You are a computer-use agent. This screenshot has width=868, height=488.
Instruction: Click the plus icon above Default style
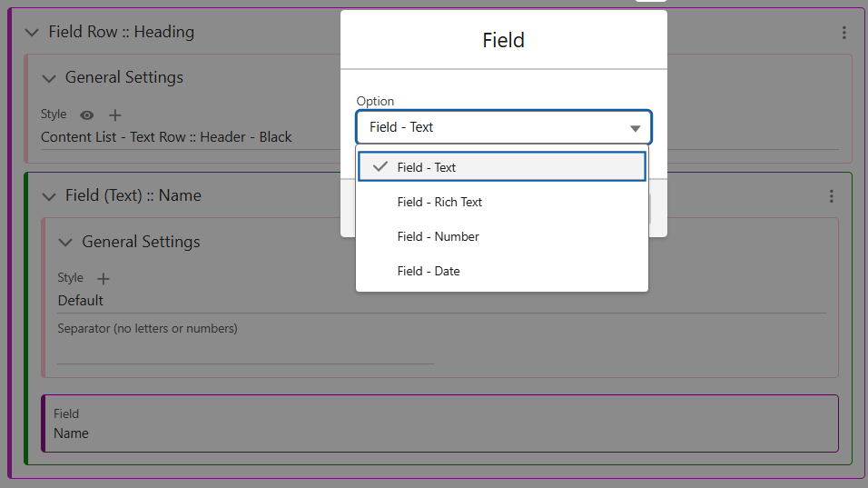pos(103,279)
